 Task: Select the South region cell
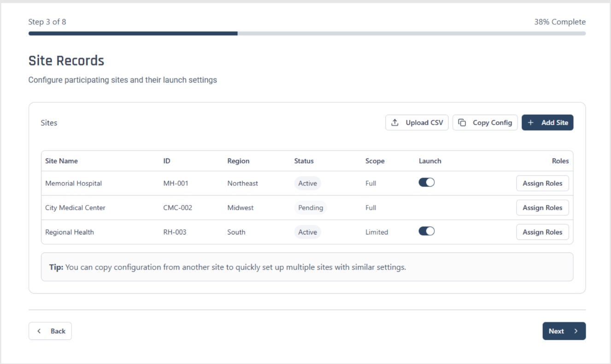(236, 232)
